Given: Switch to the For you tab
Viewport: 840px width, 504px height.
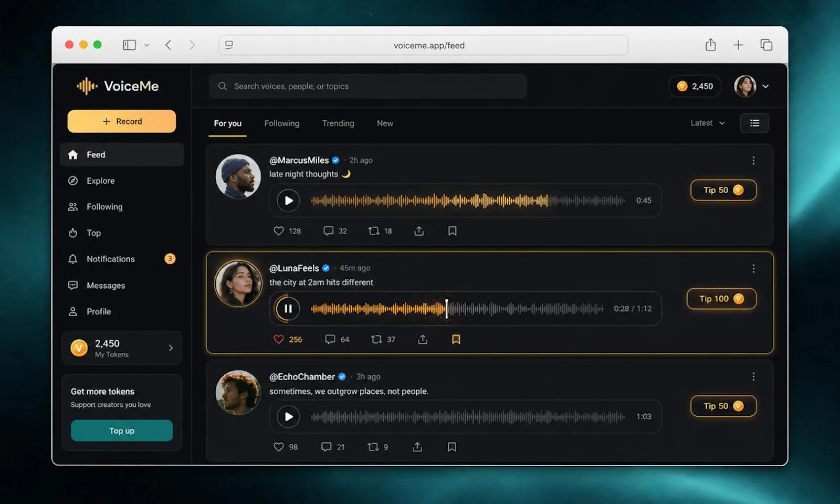Looking at the screenshot, I should [x=228, y=123].
